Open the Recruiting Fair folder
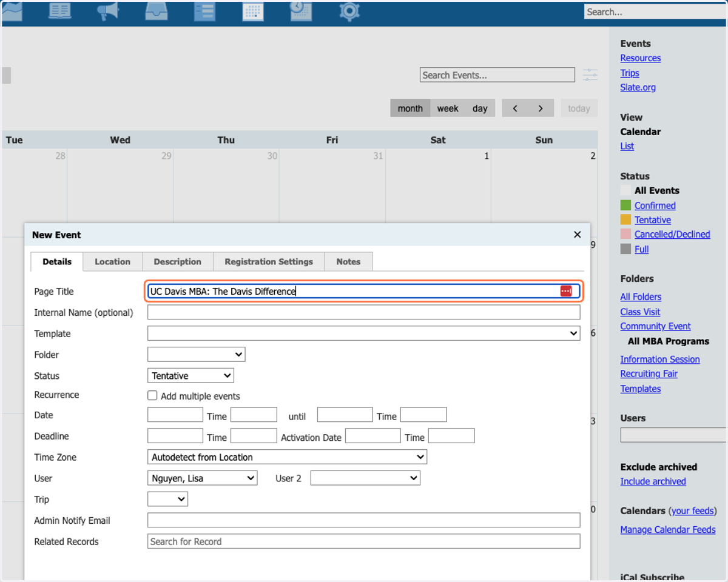Screen dimensions: 728x582 649,374
